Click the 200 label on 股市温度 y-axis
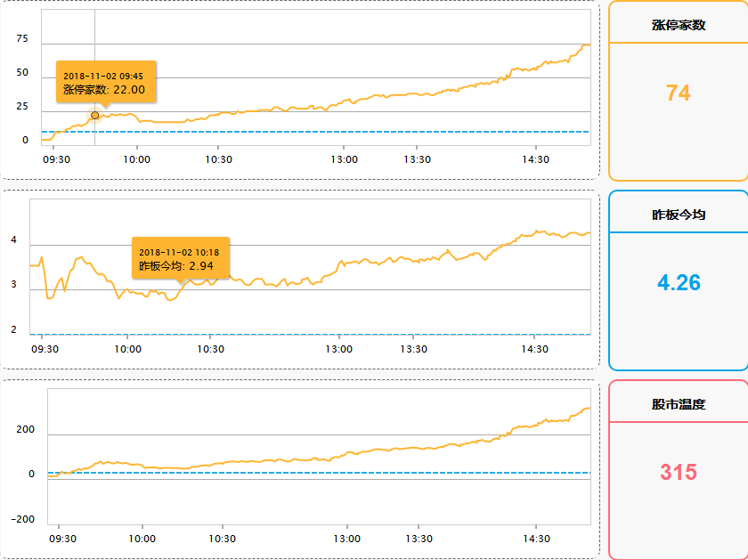This screenshot has height=560, width=748. [25, 429]
